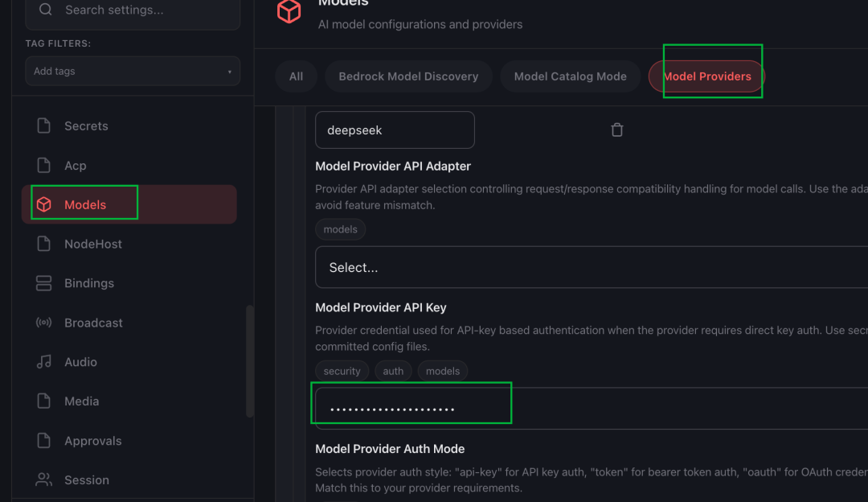This screenshot has height=502, width=868.
Task: Switch to the All filter tab
Action: pyautogui.click(x=296, y=76)
